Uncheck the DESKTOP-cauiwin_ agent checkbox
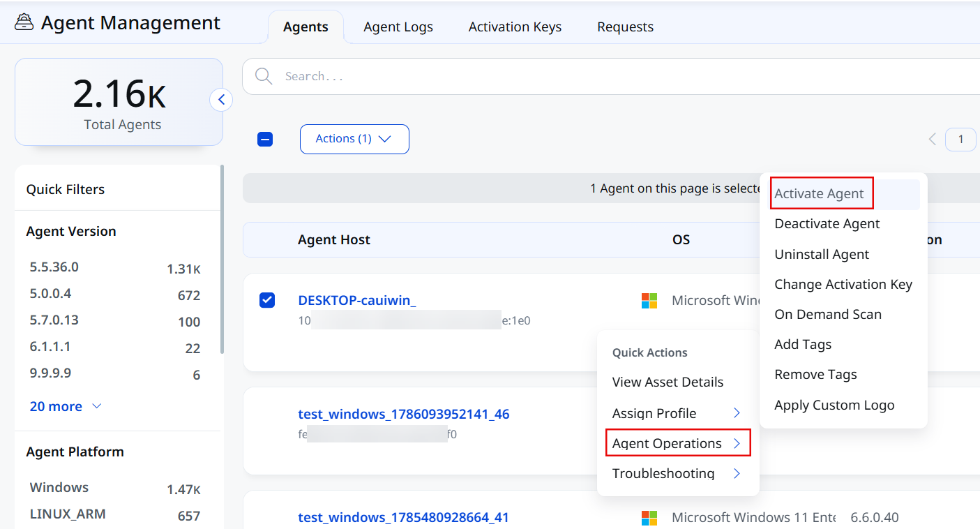 click(267, 300)
